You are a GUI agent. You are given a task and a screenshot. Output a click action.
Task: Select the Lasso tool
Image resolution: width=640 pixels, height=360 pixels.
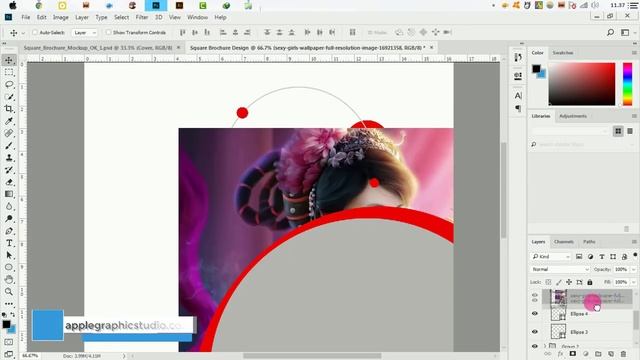[9, 84]
